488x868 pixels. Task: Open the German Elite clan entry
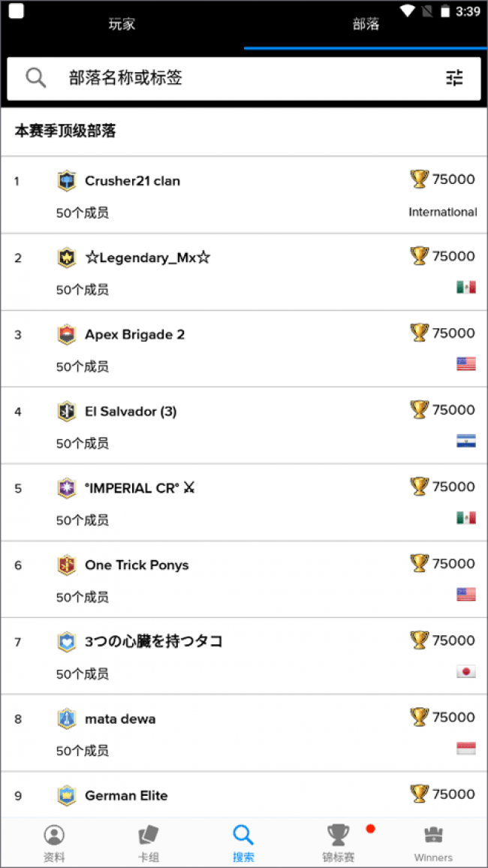tap(126, 795)
